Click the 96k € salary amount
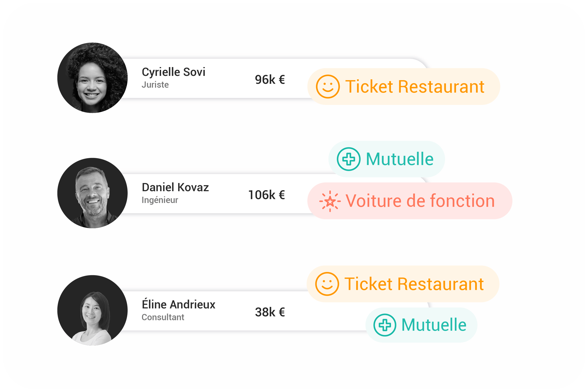Image resolution: width=588 pixels, height=392 pixels. tap(270, 79)
